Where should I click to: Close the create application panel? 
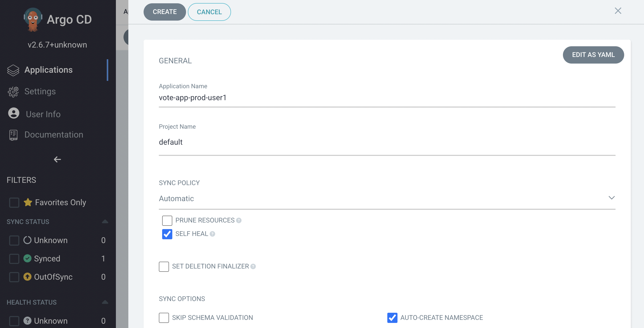pyautogui.click(x=618, y=11)
